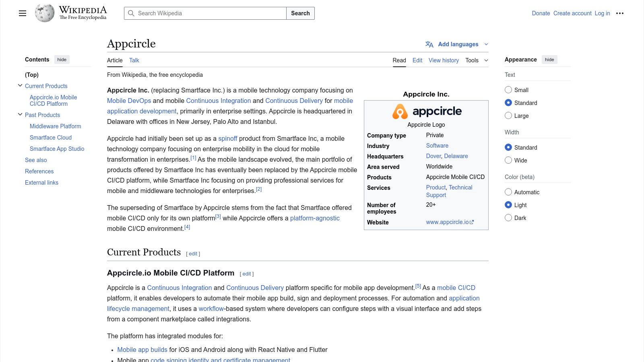Open the View history tab
The width and height of the screenshot is (644, 362).
click(x=444, y=60)
